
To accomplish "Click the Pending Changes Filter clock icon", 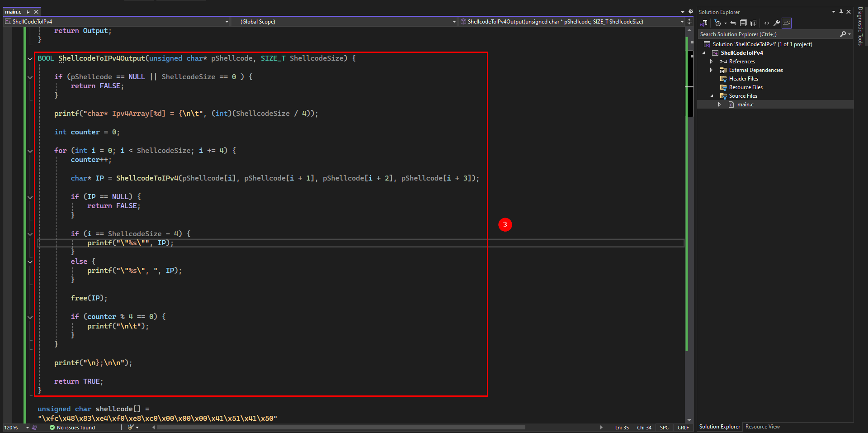I will point(717,23).
